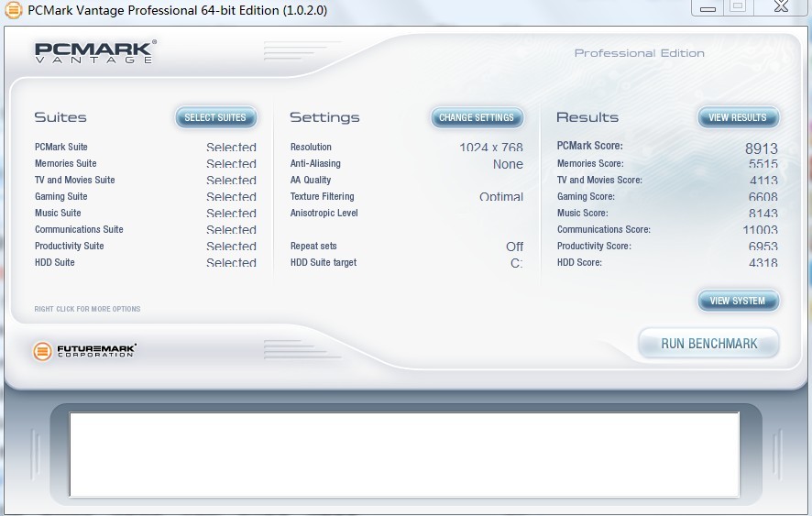Minimize the PCMark Vantage window
812x516 pixels.
pyautogui.click(x=708, y=7)
